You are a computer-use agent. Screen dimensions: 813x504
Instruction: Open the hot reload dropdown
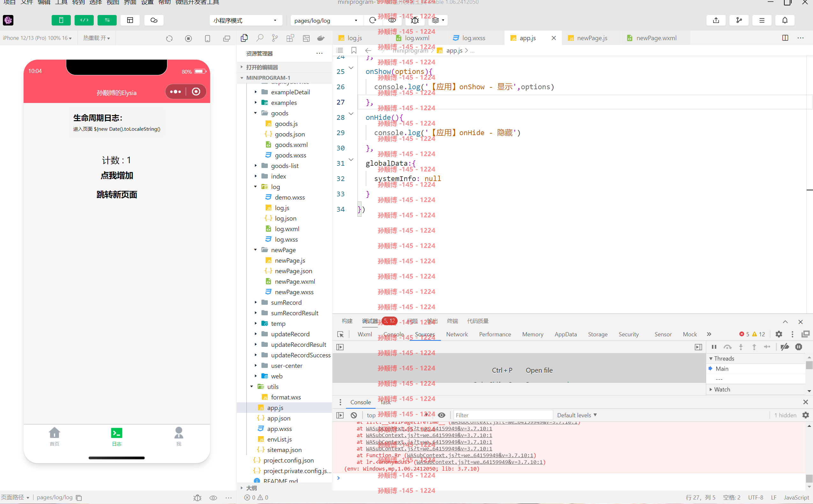click(x=96, y=38)
